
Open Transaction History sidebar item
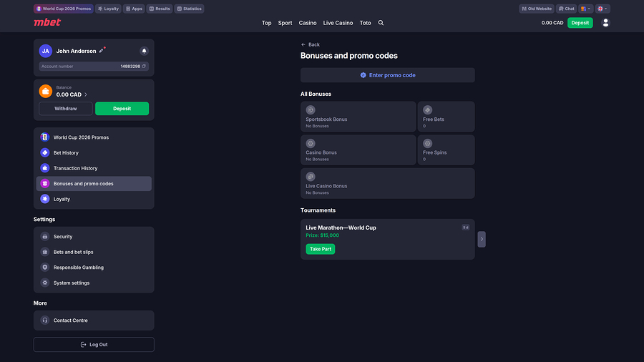click(94, 168)
